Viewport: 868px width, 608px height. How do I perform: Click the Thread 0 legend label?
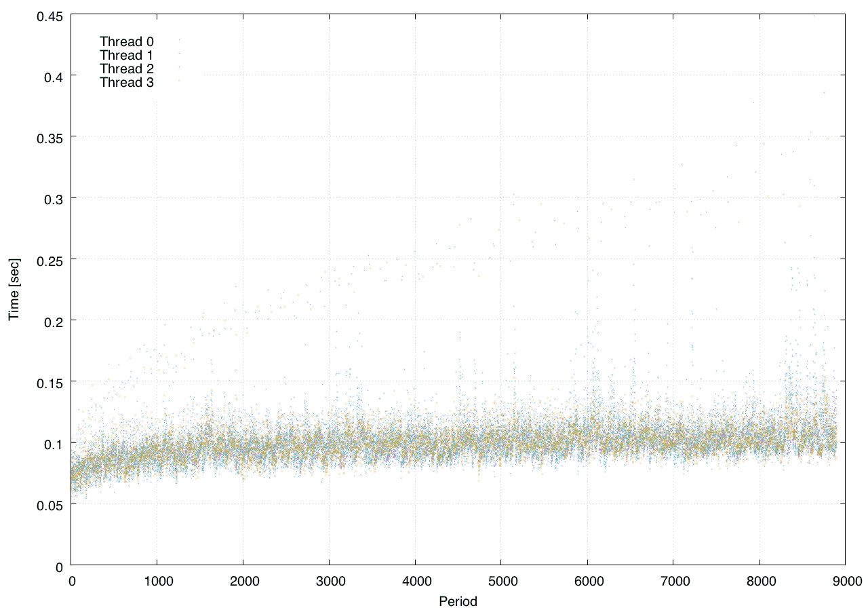coord(127,41)
